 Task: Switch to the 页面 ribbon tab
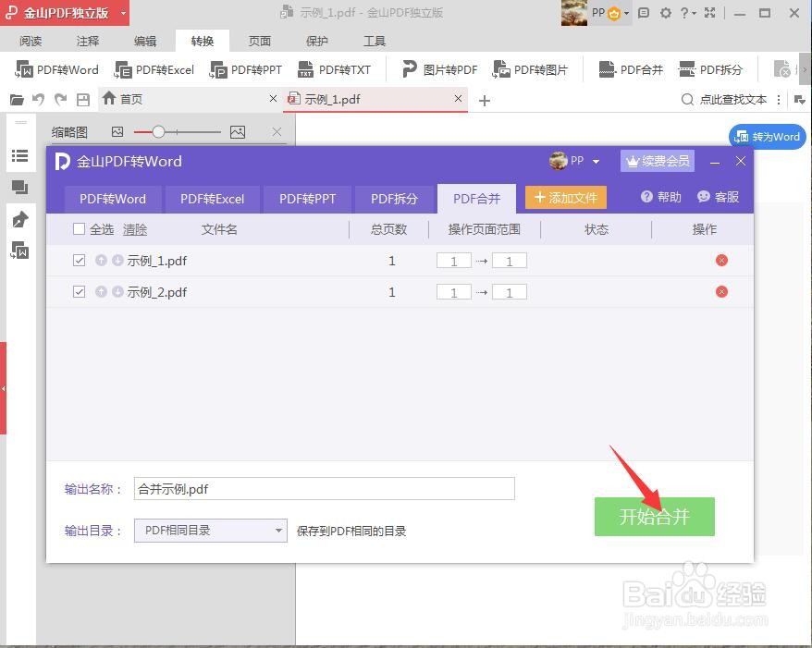tap(260, 41)
